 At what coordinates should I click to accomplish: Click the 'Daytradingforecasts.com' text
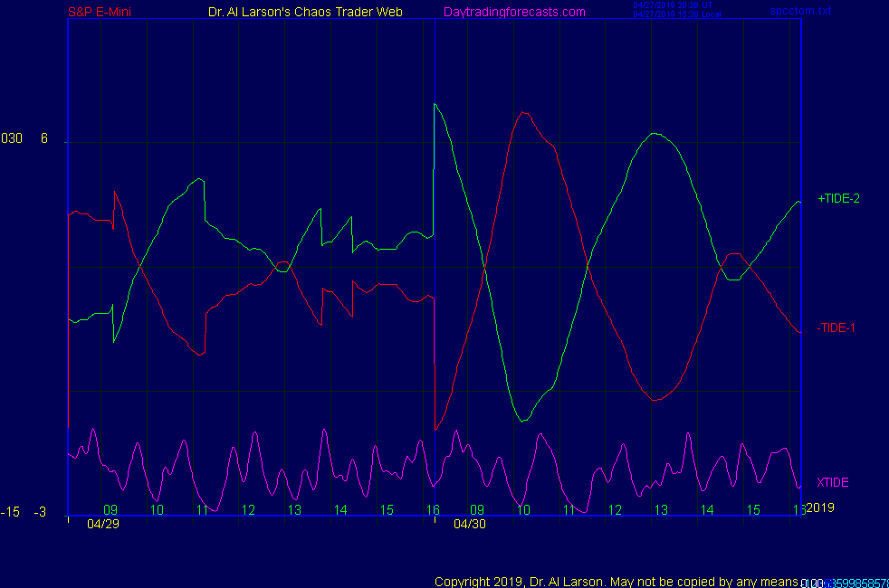coord(514,12)
